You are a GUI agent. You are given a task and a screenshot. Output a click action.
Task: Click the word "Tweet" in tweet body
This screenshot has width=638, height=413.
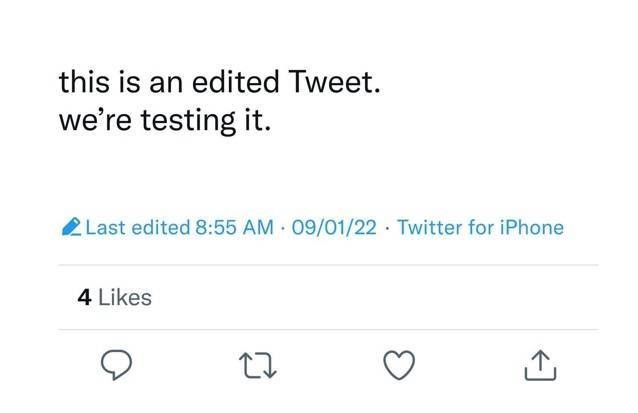coord(330,82)
